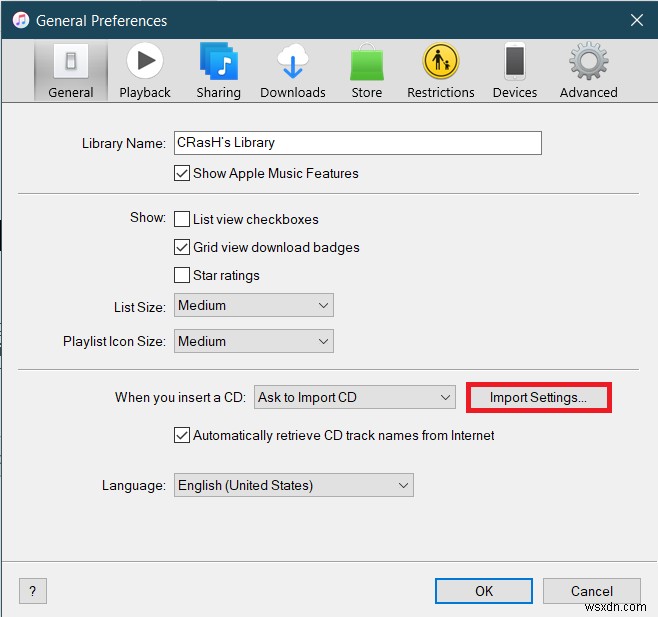Go to Downloads preferences
Screen dimensions: 658x617
pos(292,71)
